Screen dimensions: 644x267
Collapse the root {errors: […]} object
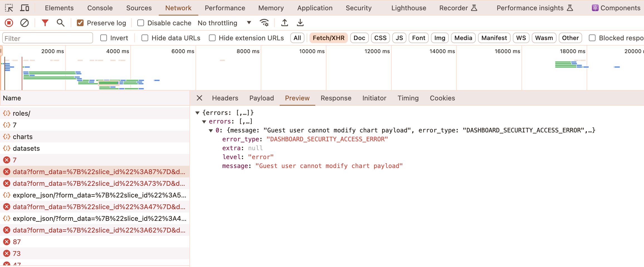tap(197, 113)
